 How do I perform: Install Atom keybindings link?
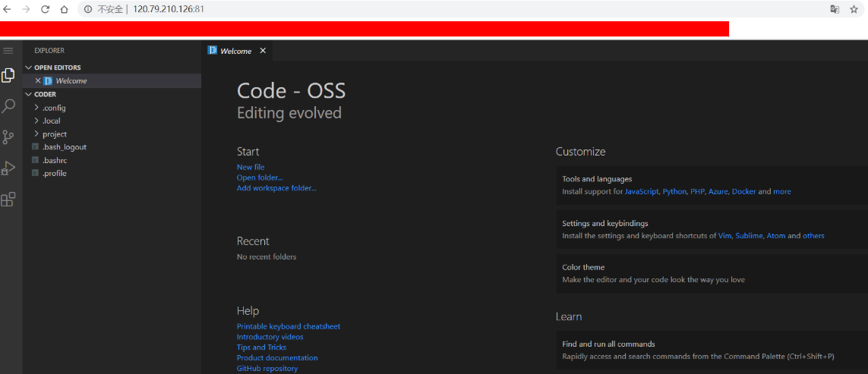tap(776, 236)
